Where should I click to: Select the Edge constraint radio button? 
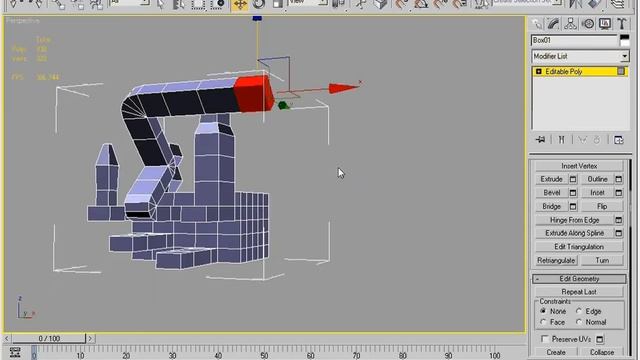pyautogui.click(x=579, y=311)
